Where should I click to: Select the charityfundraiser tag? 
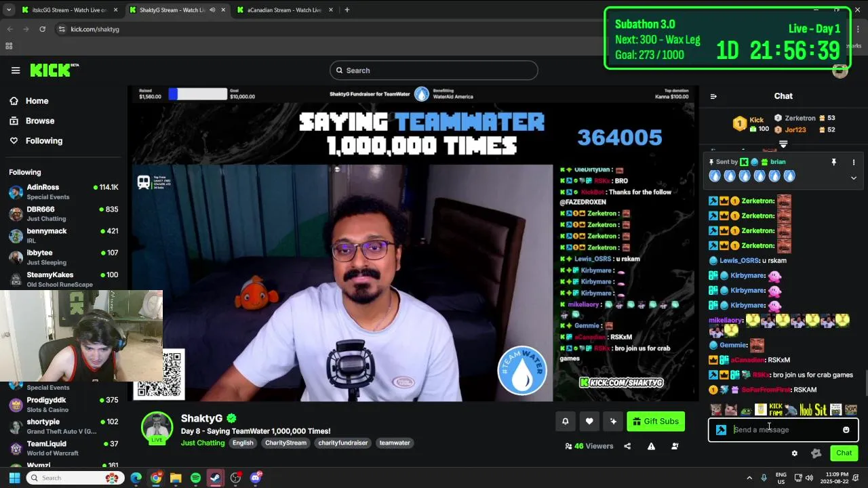[x=342, y=443]
